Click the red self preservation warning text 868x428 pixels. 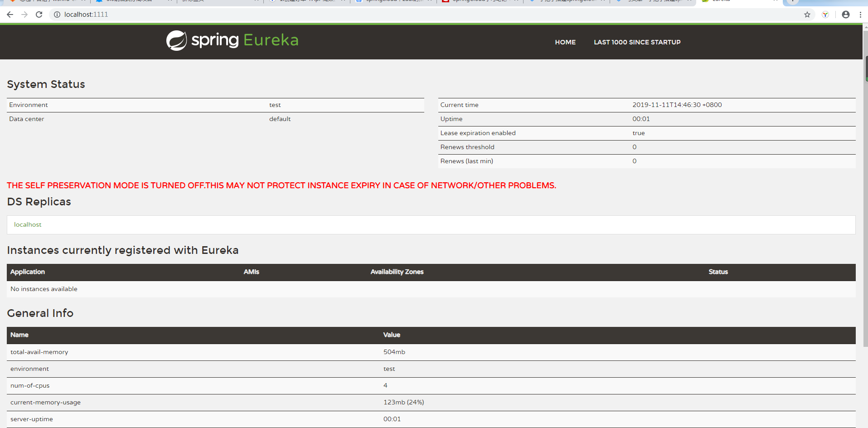(x=281, y=185)
